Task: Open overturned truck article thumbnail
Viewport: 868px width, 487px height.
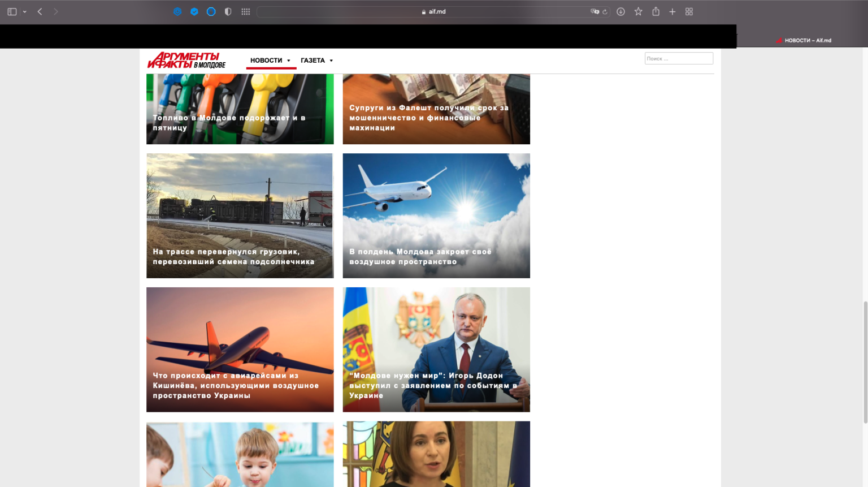Action: [x=240, y=216]
